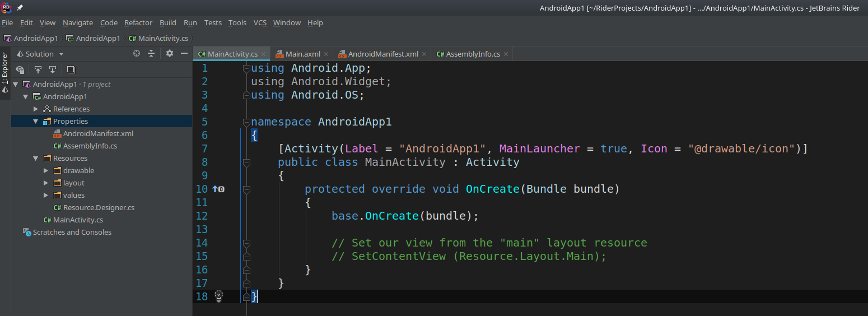
Task: Expand the layout folder arrow
Action: click(46, 183)
